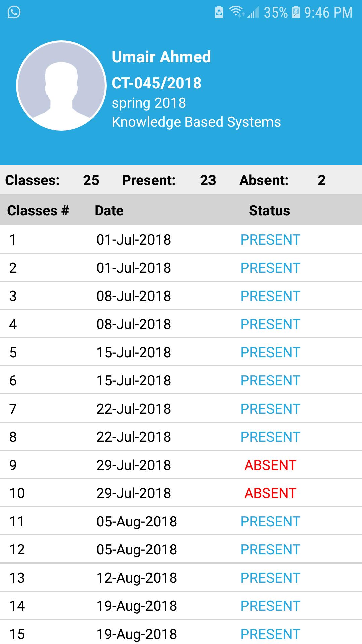This screenshot has width=362, height=644.
Task: Tap roll number CT-045/2018
Action: pos(157,83)
